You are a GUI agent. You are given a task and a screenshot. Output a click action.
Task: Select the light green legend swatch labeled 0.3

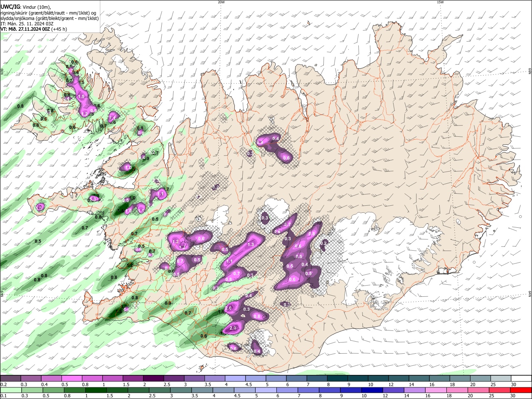32,390
